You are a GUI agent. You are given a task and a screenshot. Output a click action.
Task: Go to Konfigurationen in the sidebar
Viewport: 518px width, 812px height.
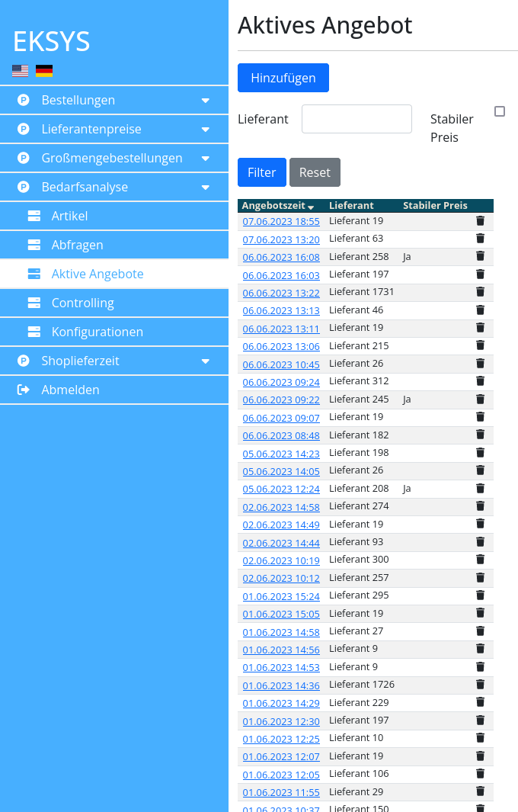coord(97,332)
